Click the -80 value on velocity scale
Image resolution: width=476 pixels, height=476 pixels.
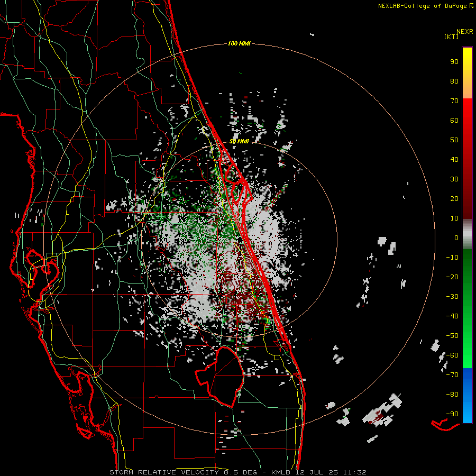point(452,395)
